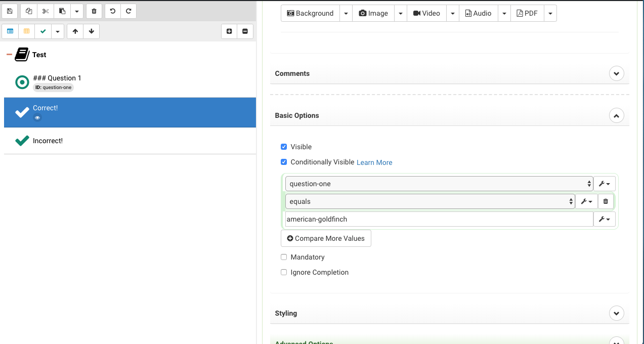This screenshot has width=644, height=344.
Task: Open the equals operator dropdown
Action: (430, 201)
